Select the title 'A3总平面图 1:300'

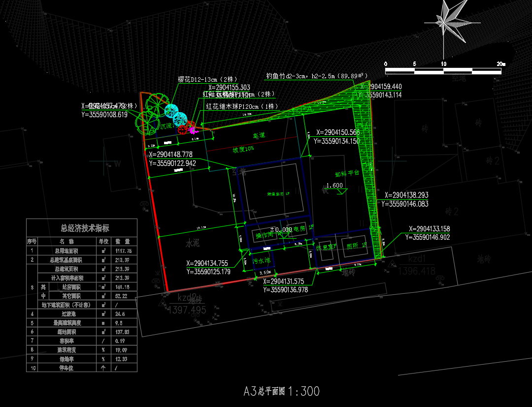pos(281,391)
